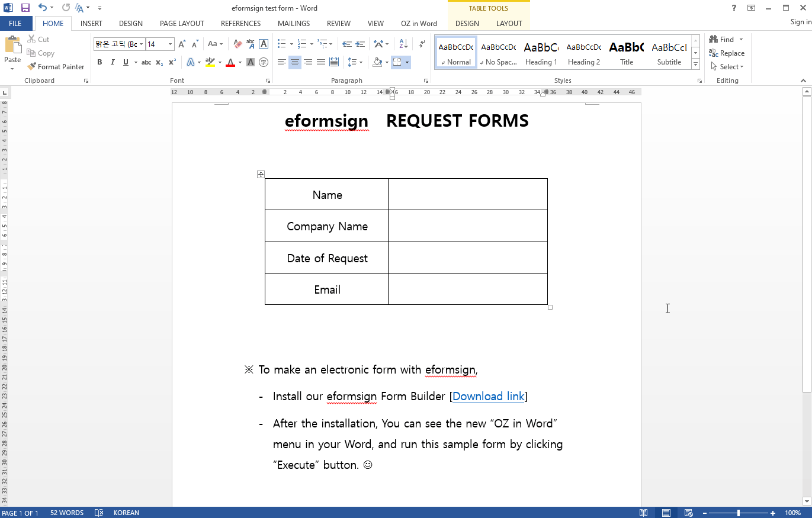Open the FILE tab
812x518 pixels.
(x=15, y=24)
